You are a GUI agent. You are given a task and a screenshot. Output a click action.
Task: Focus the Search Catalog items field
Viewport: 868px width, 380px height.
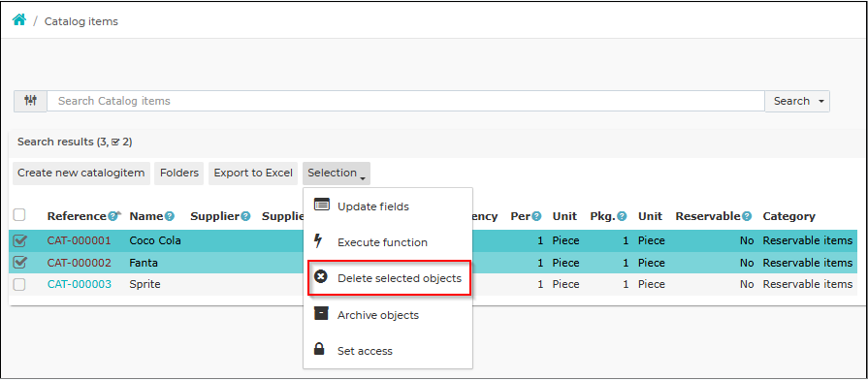pyautogui.click(x=405, y=101)
